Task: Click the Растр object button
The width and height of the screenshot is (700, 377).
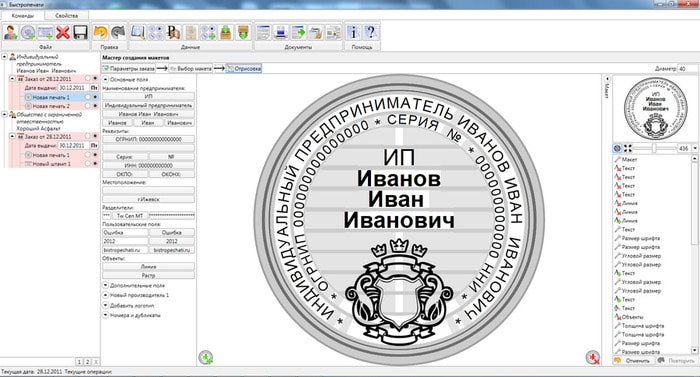Action: [x=149, y=275]
